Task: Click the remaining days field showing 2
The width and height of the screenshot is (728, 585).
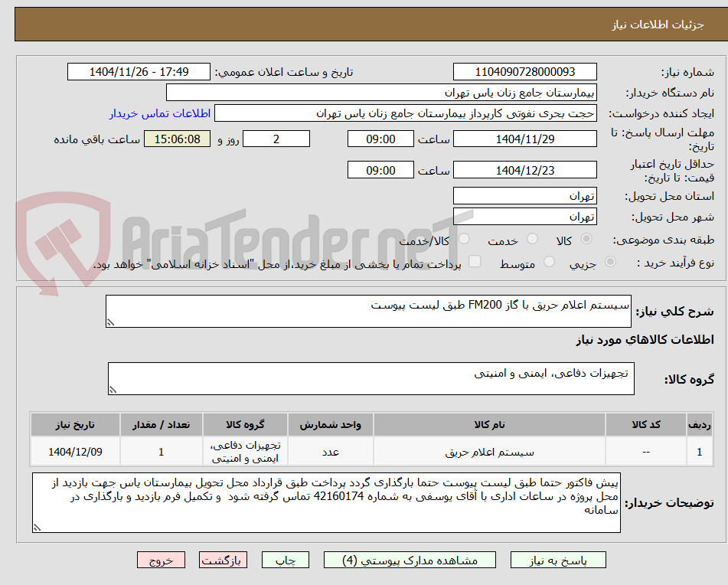Action: [x=276, y=139]
